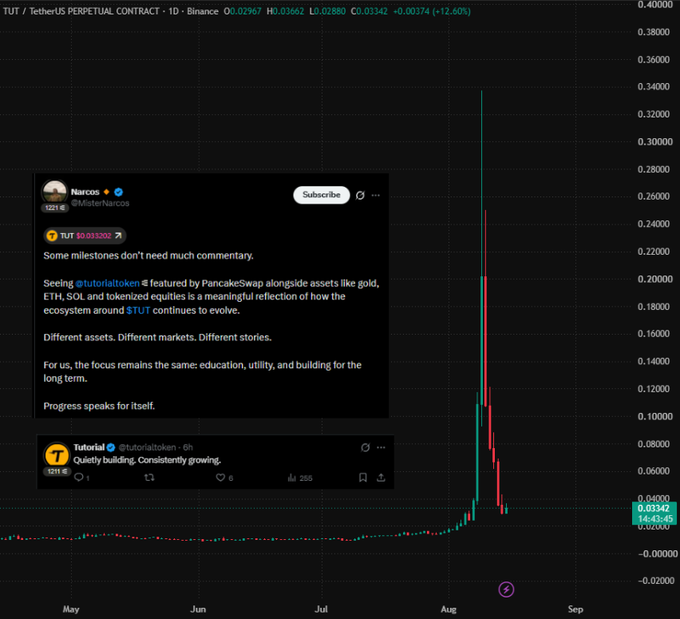
Task: Open the @tutorialtoken handle in Tutorial post
Action: click(x=147, y=447)
